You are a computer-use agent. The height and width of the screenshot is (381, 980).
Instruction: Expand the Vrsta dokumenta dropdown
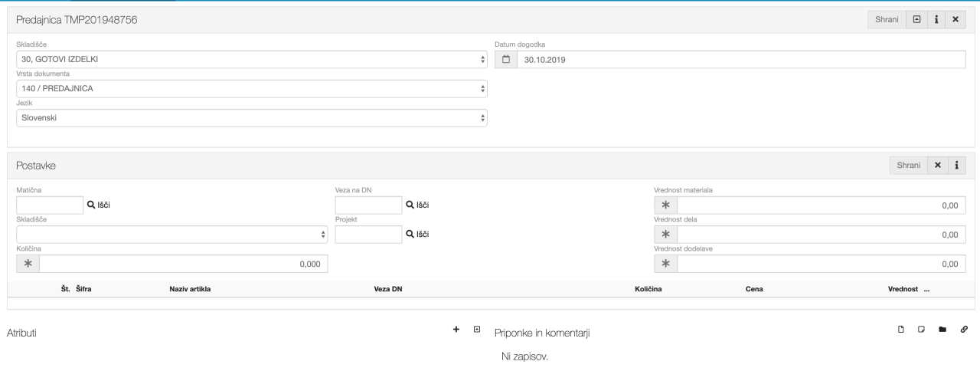(x=252, y=89)
